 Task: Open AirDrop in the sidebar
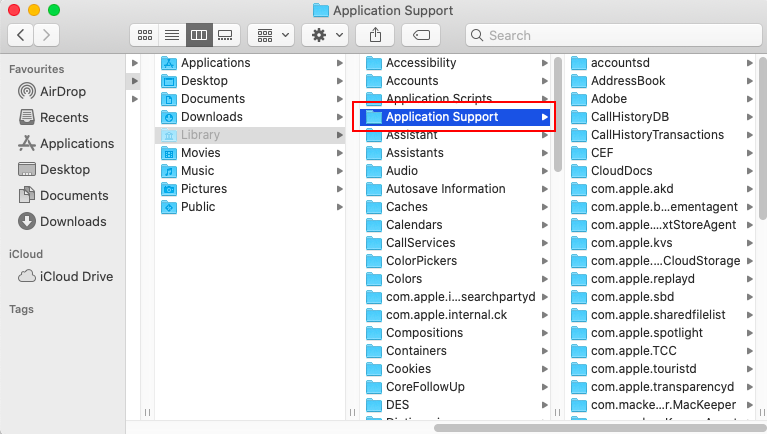click(x=52, y=91)
